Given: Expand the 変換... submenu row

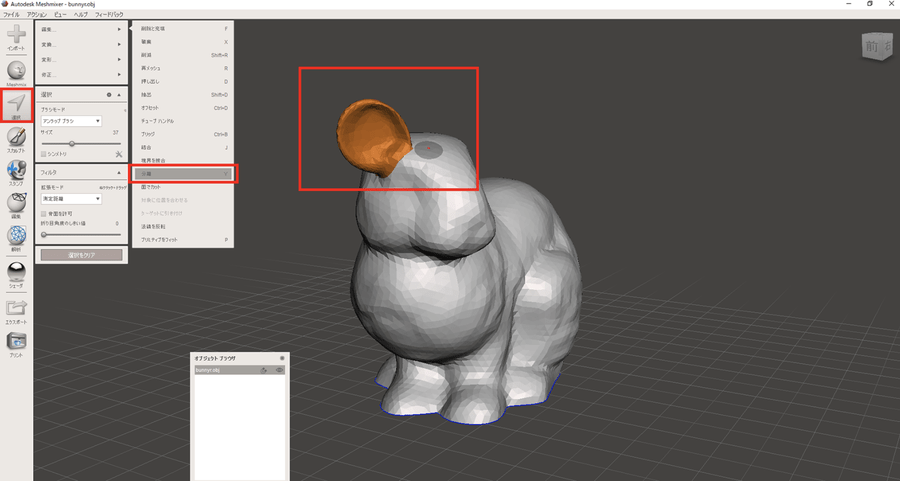Looking at the screenshot, I should coord(81,44).
